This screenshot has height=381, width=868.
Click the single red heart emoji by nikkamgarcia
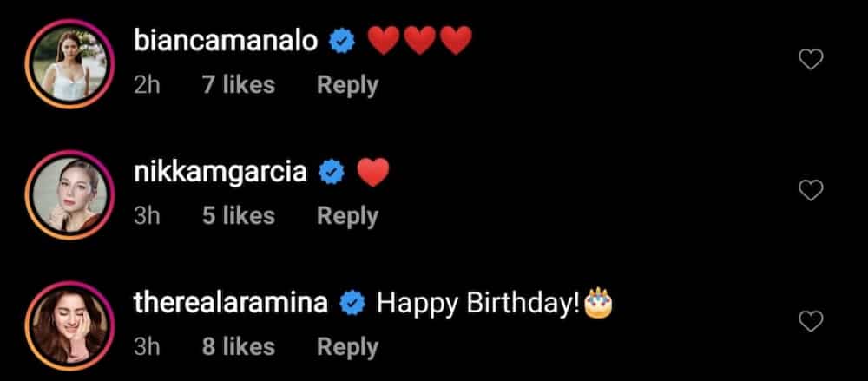pyautogui.click(x=373, y=173)
